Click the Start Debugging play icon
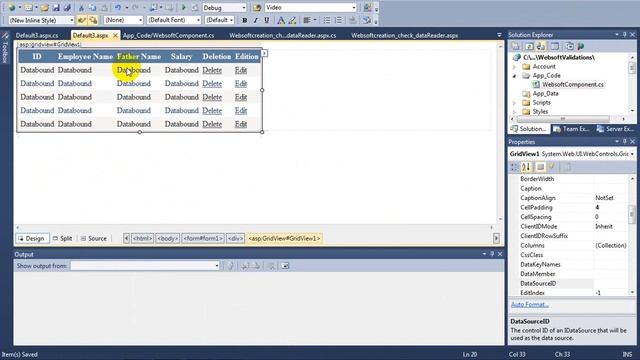Image resolution: width=640 pixels, height=360 pixels. pyautogui.click(x=183, y=8)
